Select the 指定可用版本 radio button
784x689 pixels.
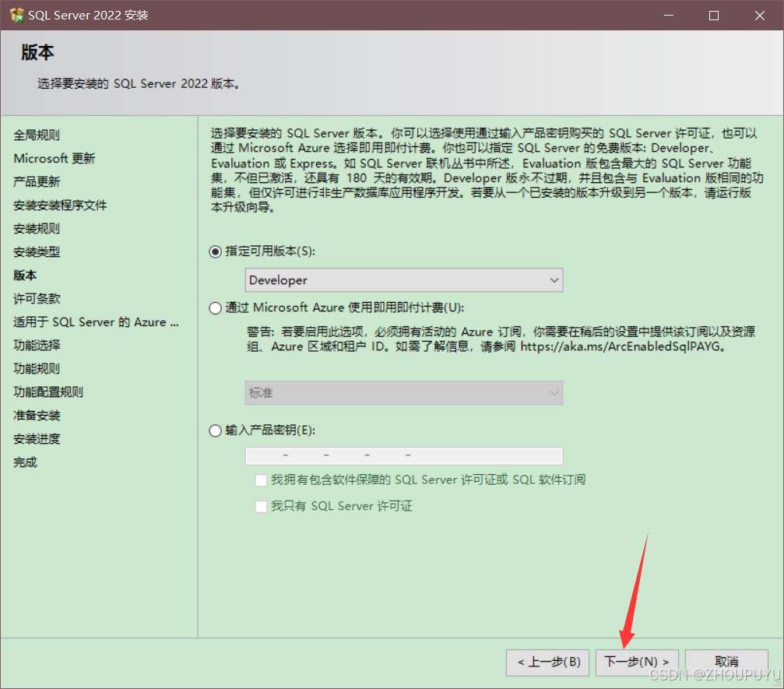click(216, 251)
